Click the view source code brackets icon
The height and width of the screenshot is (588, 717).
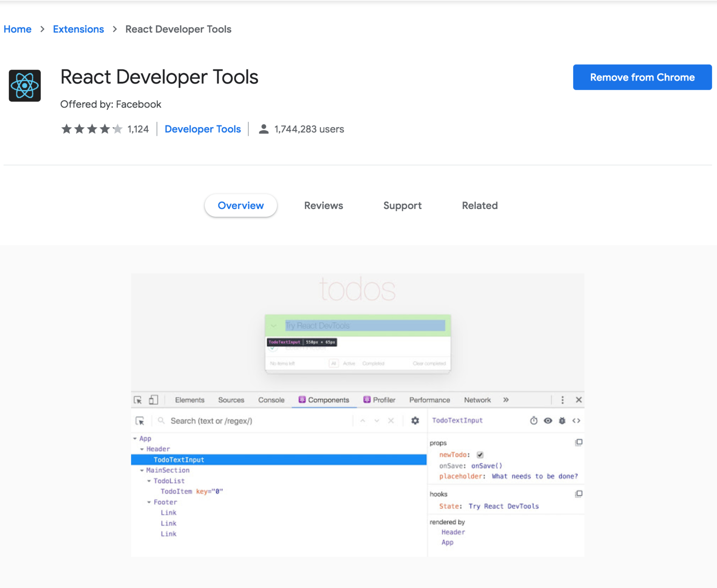coord(576,421)
